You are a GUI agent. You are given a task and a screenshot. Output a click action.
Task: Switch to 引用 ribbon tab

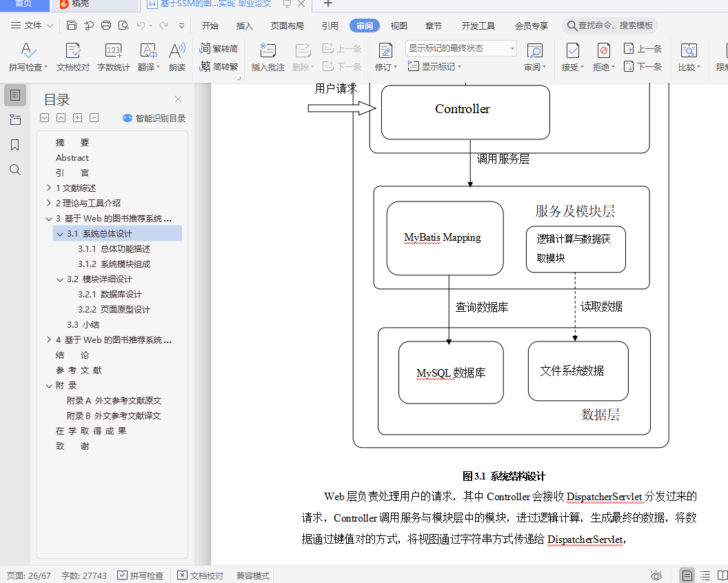(x=330, y=26)
